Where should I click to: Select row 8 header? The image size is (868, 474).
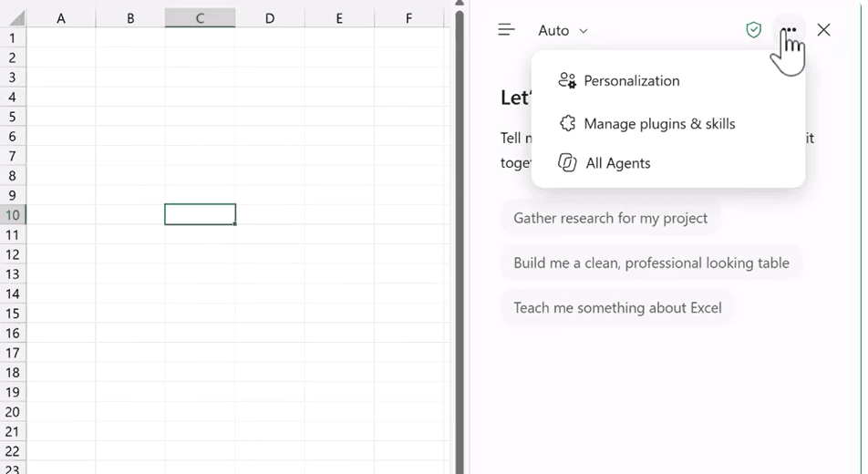(x=12, y=176)
